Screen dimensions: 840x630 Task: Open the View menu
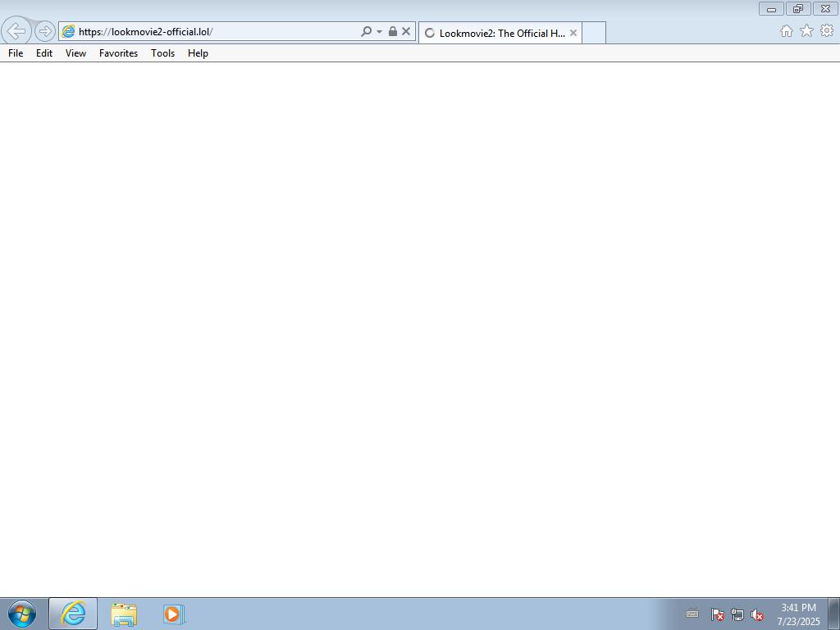(x=75, y=53)
